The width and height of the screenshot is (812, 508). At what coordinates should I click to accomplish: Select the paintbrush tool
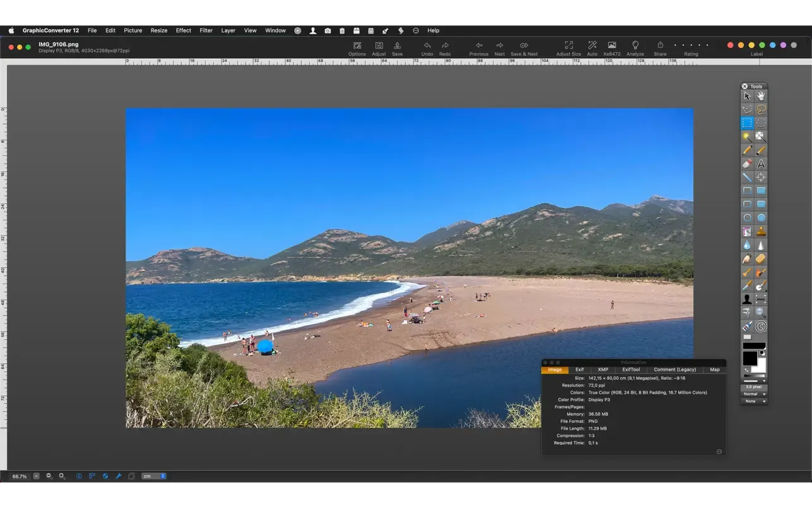[x=761, y=150]
